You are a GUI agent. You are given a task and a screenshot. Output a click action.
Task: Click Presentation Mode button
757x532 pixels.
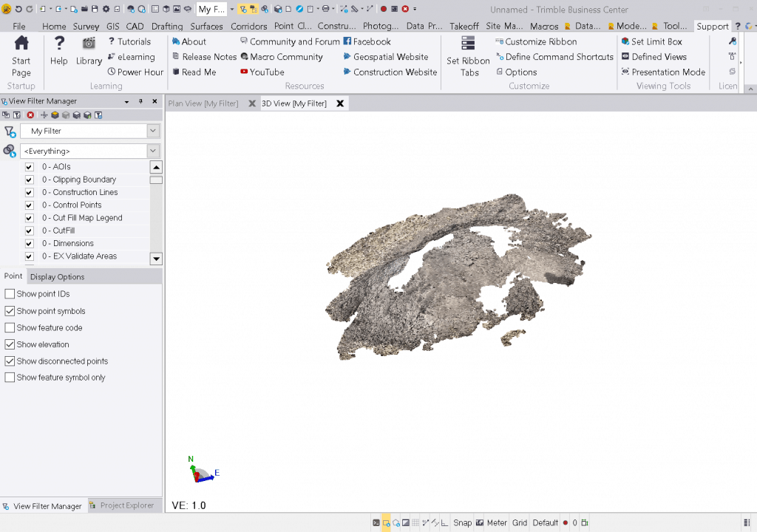664,72
